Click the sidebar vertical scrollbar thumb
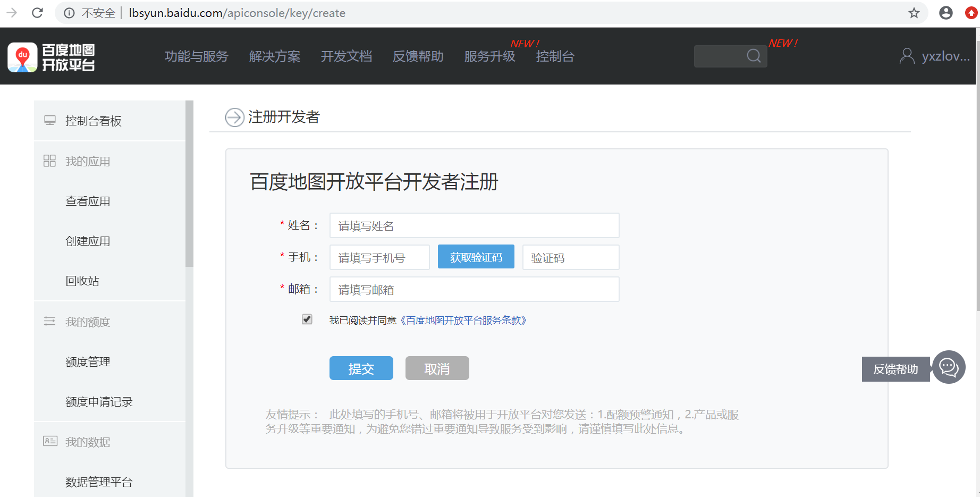This screenshot has height=497, width=980. click(x=189, y=183)
